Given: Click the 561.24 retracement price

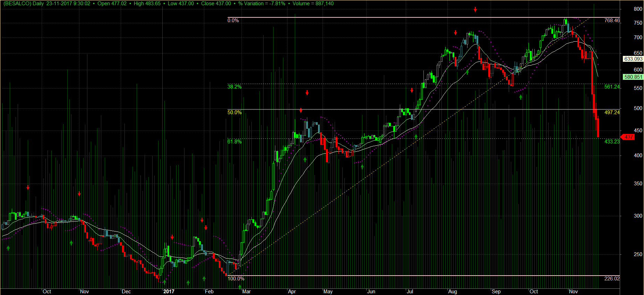Looking at the screenshot, I should [x=612, y=87].
